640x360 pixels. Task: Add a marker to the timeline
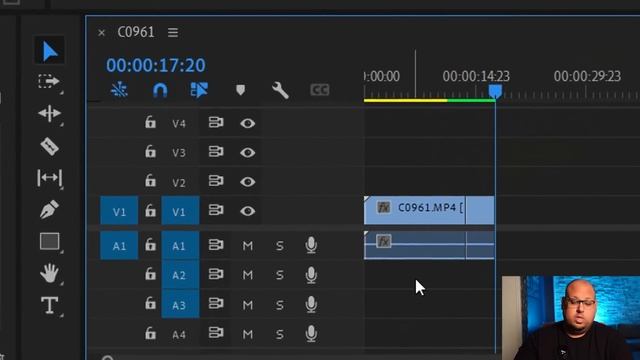240,90
